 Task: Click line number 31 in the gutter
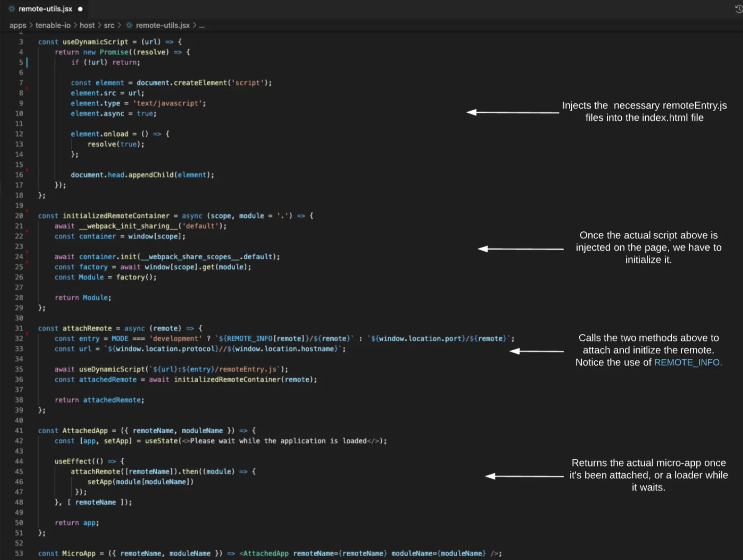click(19, 328)
